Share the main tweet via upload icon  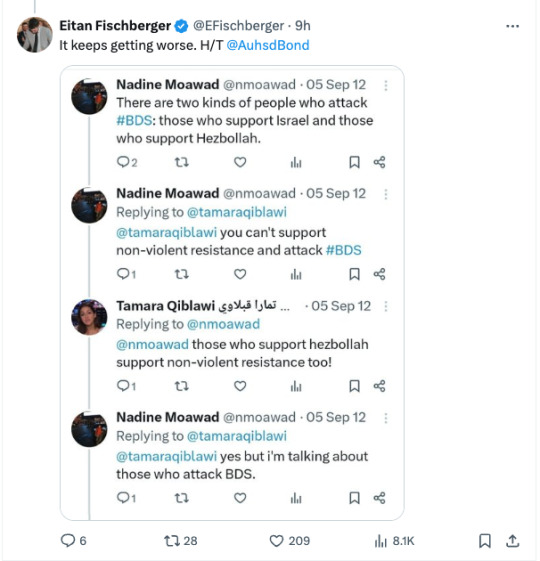coord(512,541)
